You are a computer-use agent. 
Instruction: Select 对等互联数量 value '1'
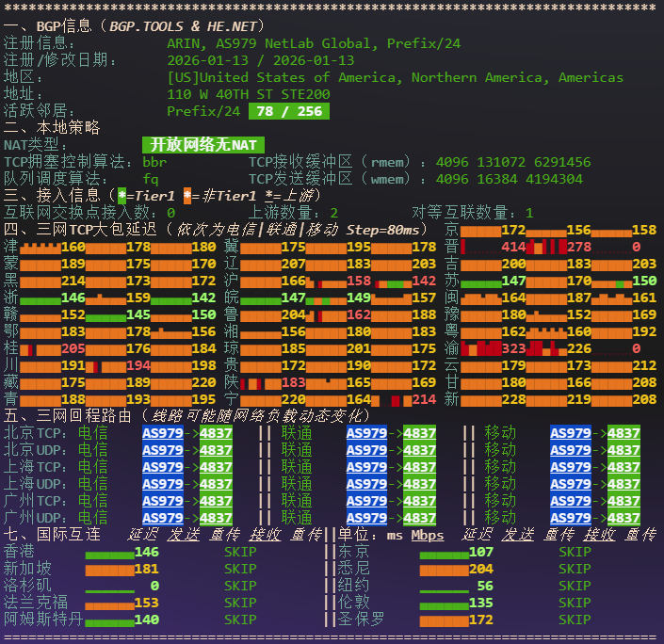[529, 213]
